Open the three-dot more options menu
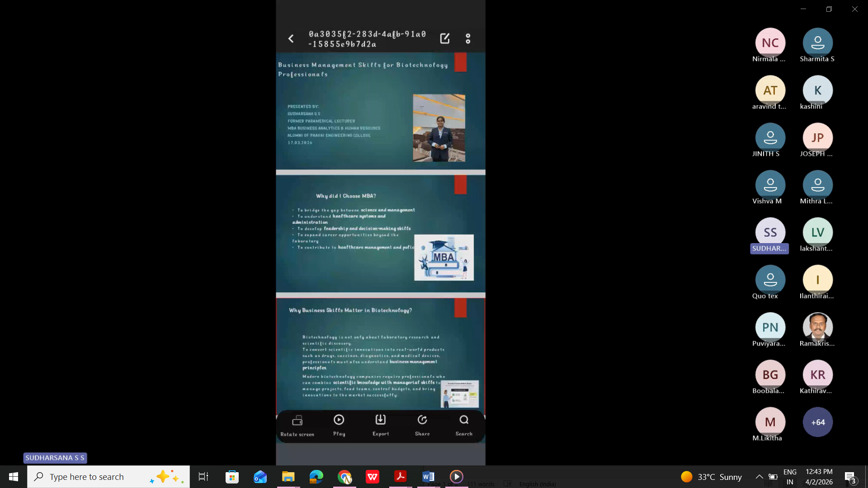Image resolution: width=868 pixels, height=488 pixels. [x=468, y=39]
